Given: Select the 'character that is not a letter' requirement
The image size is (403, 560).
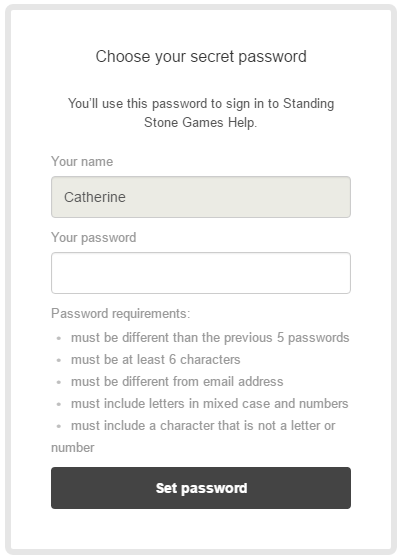Looking at the screenshot, I should [x=203, y=426].
